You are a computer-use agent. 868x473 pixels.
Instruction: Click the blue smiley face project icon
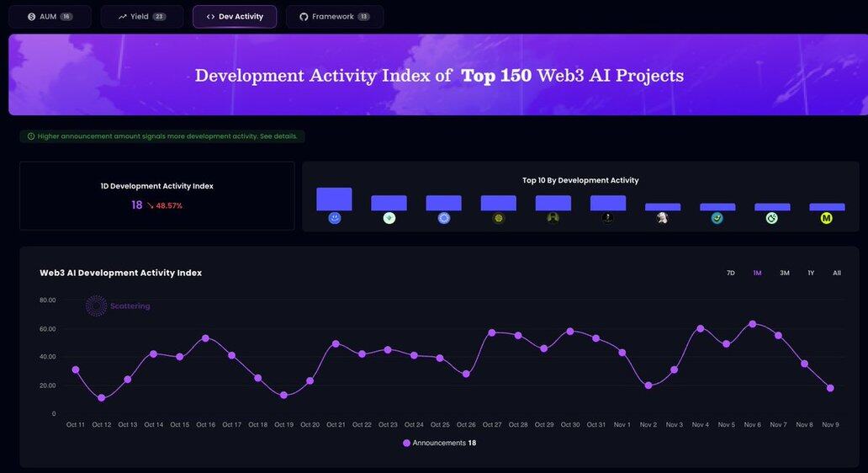(x=334, y=218)
